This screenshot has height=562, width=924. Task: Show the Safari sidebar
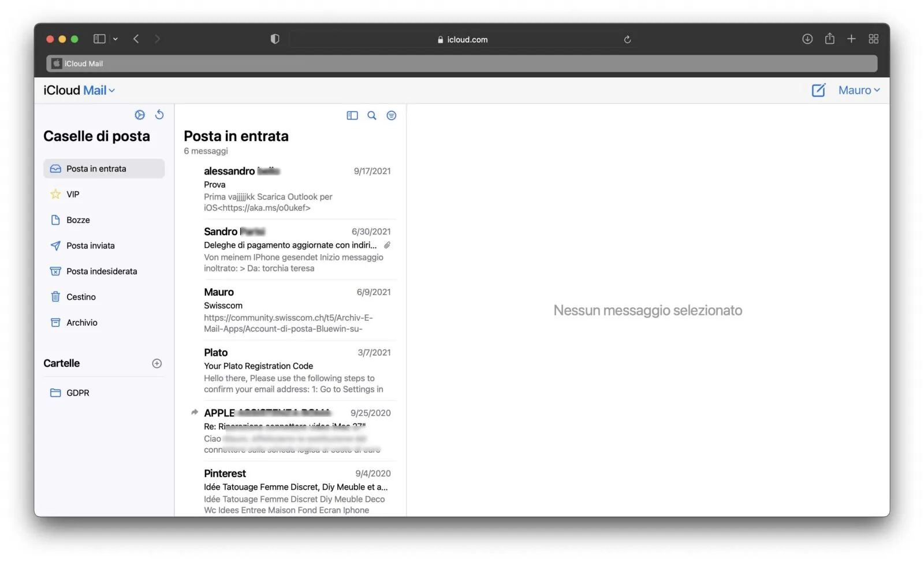[99, 39]
